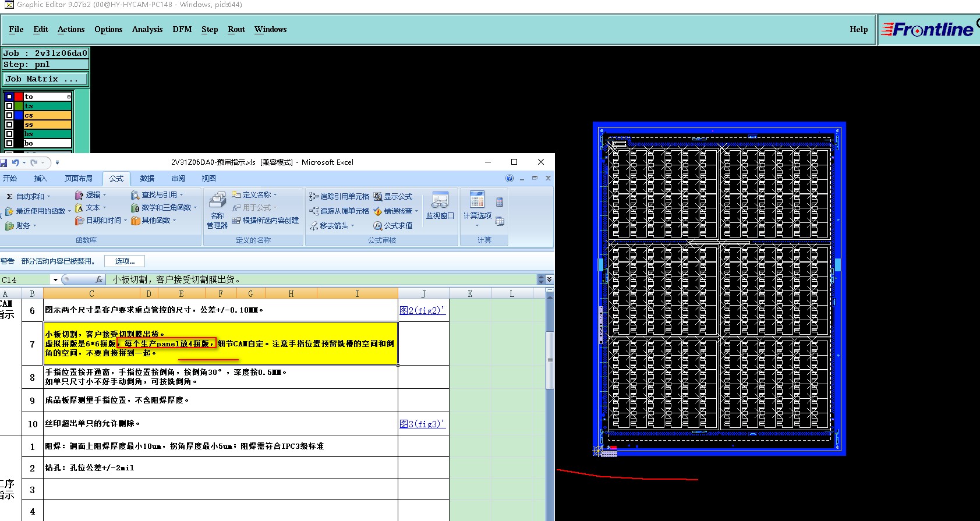This screenshot has height=521, width=980.
Task: Click the Excel save disk icon
Action: pos(3,162)
